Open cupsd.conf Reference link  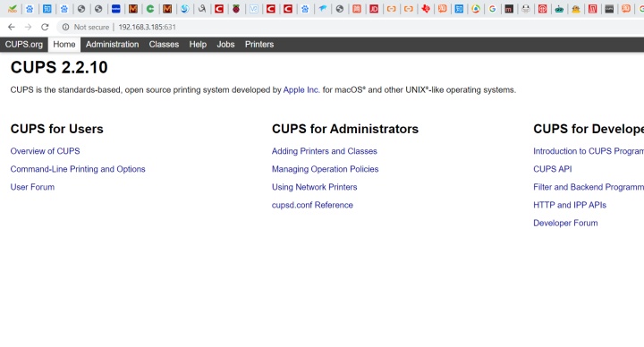click(312, 206)
